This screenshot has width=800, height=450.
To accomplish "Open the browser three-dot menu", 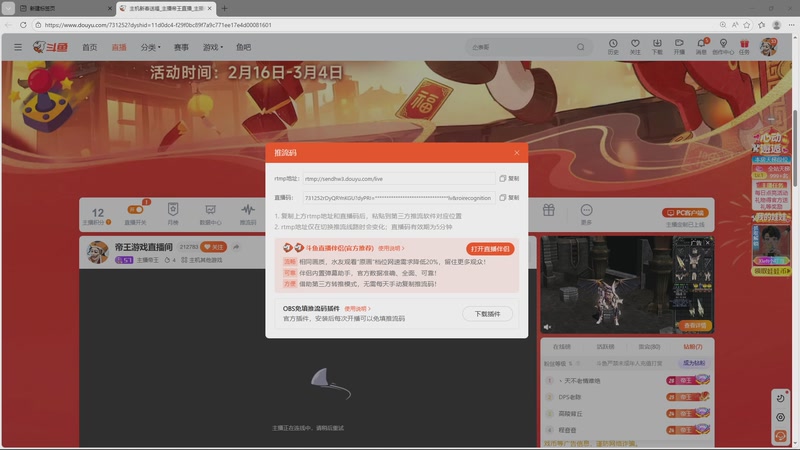I will pyautogui.click(x=791, y=24).
